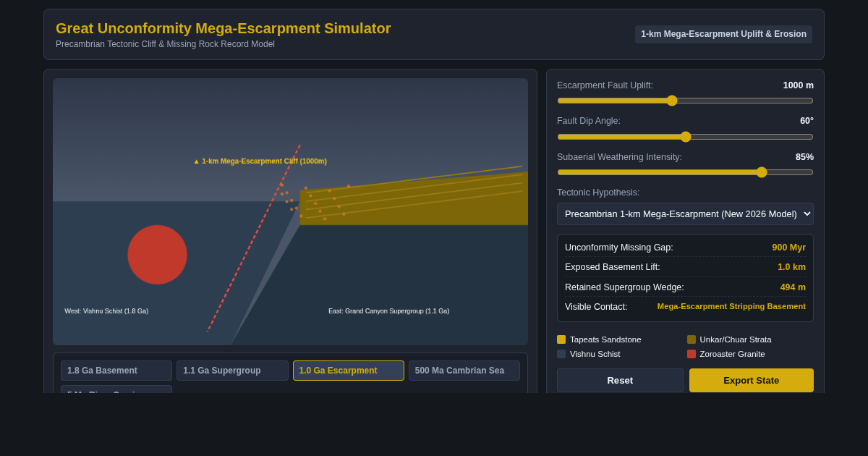The width and height of the screenshot is (868, 456).
Task: Click the Reset button
Action: [620, 380]
